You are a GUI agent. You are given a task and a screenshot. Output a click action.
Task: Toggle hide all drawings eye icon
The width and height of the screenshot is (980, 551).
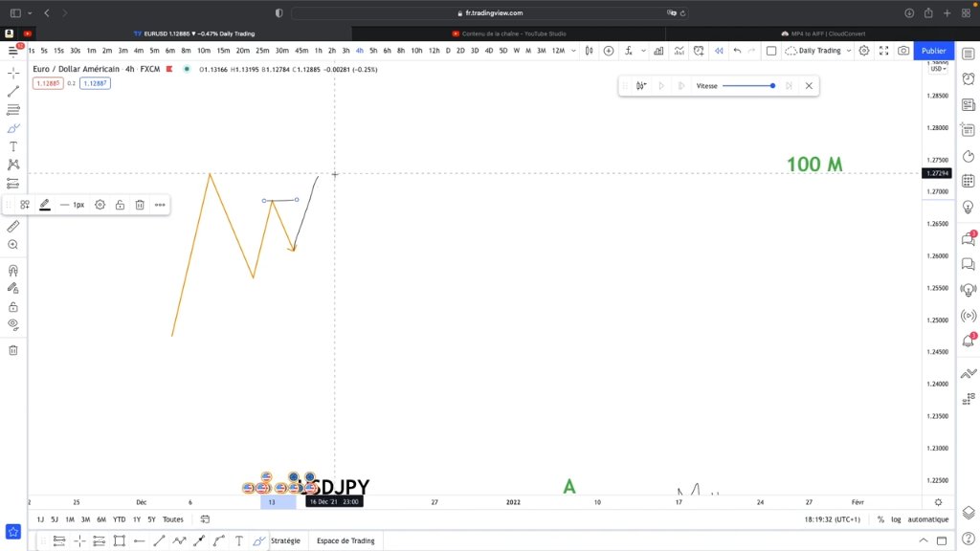pos(13,325)
